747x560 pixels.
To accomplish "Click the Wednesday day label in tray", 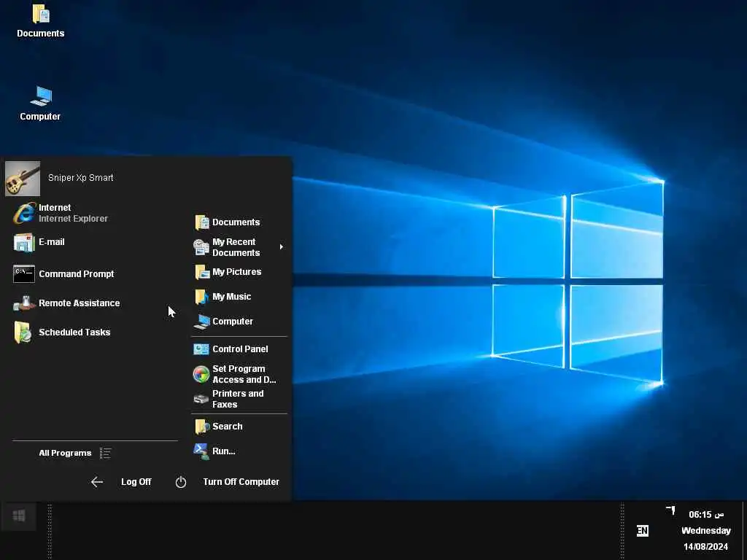I will 706,531.
